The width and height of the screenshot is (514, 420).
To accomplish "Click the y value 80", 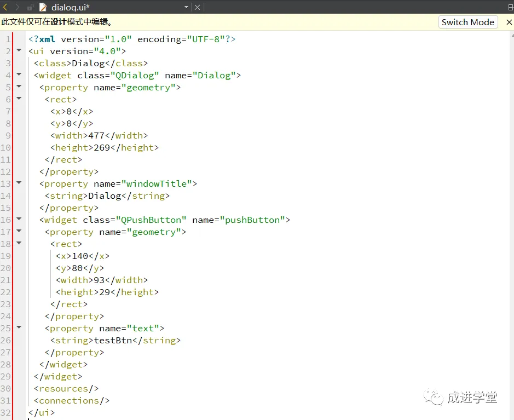I will click(77, 268).
